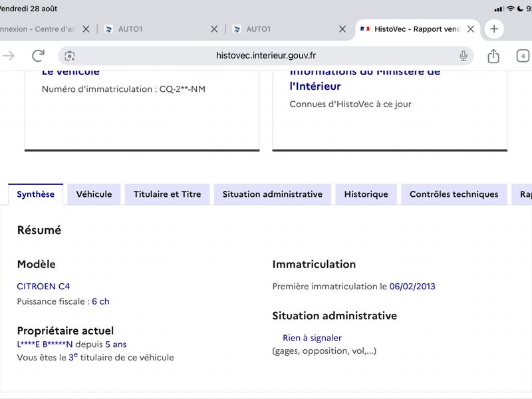Click the Wi-Fi status icon

[510, 9]
